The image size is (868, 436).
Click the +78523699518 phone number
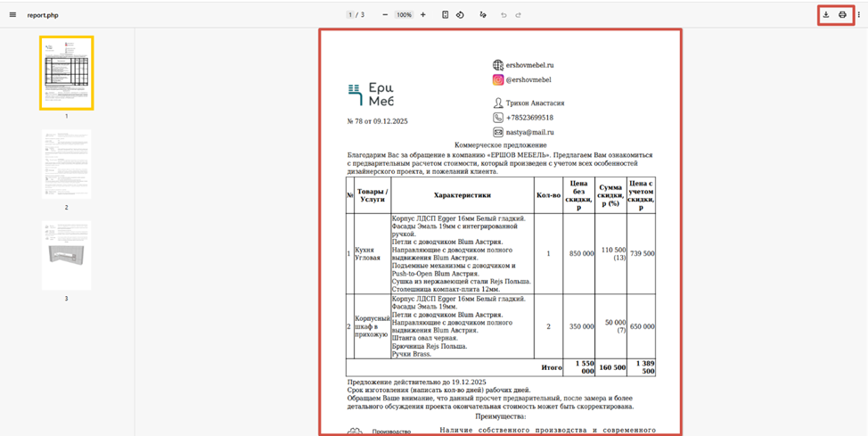tap(529, 118)
